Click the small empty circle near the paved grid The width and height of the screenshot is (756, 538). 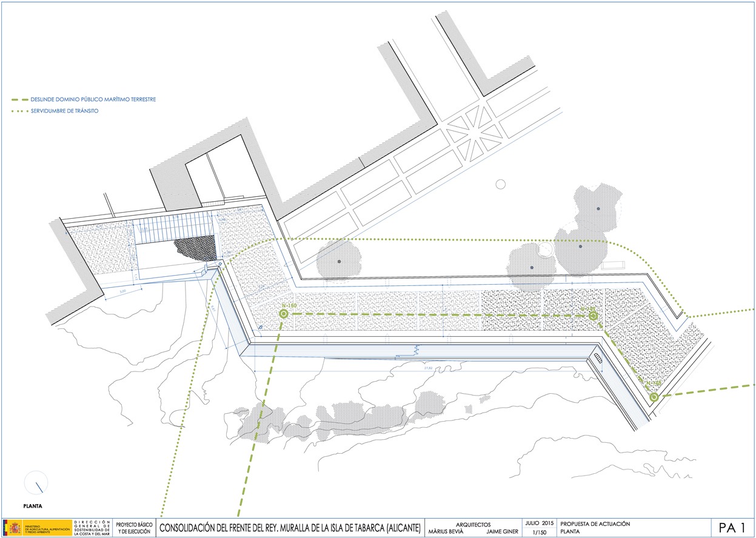[x=500, y=184]
